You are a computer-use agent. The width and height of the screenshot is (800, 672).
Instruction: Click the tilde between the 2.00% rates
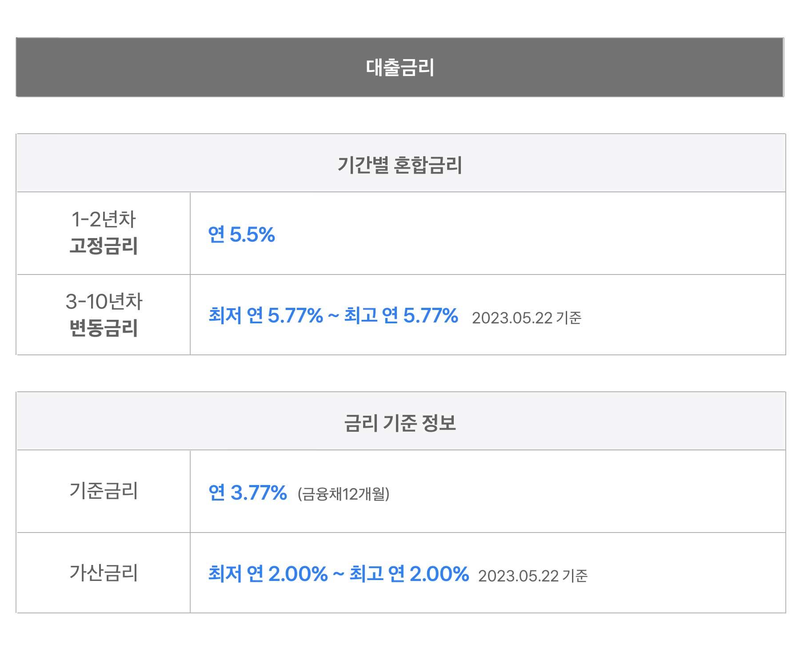(x=338, y=574)
